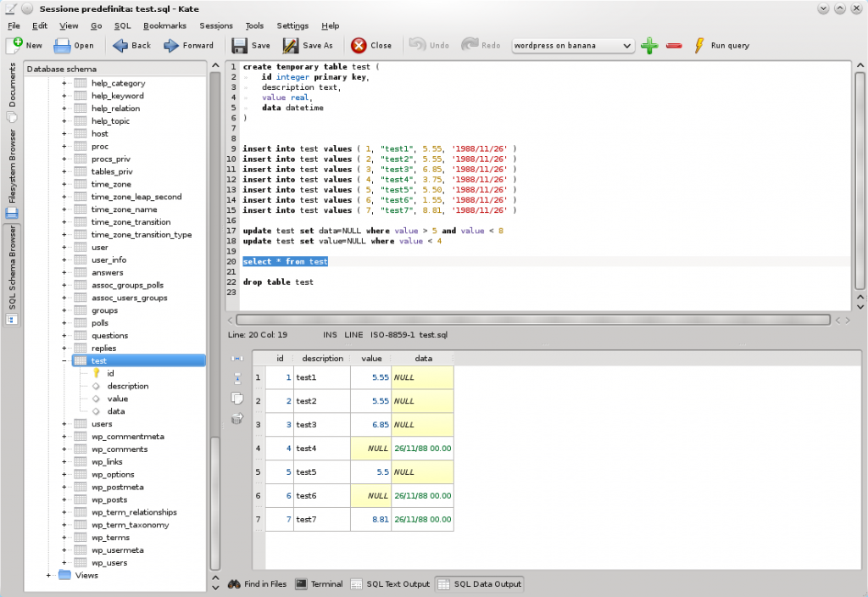Switch to the SQL Text Output tab
Screen dimensions: 868x597
click(390, 584)
